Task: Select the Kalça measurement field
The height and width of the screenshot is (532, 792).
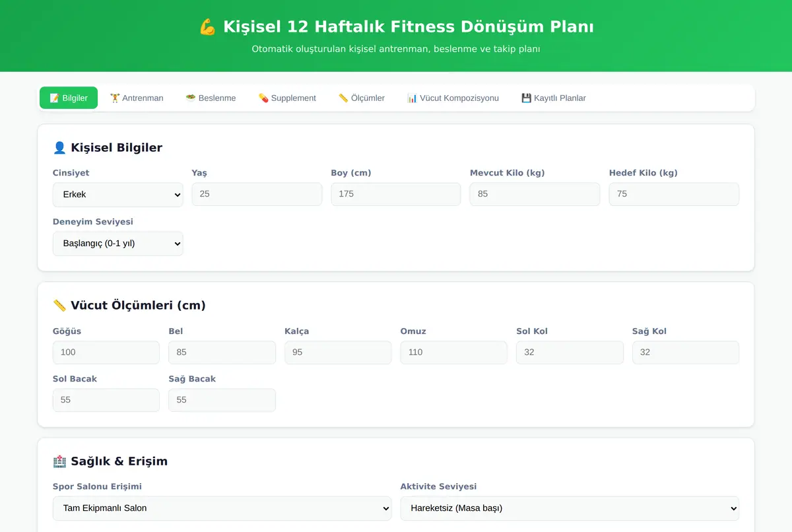Action: [338, 352]
